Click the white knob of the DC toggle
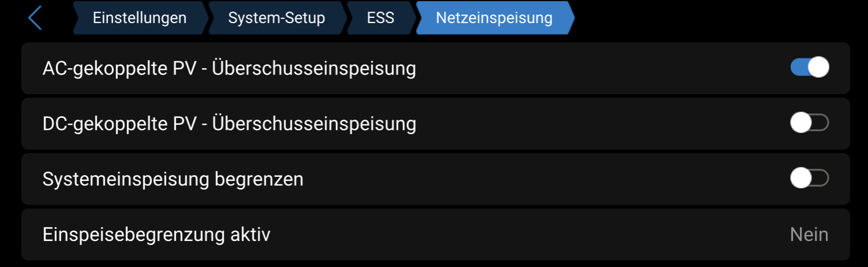The height and width of the screenshot is (267, 868). click(x=800, y=123)
